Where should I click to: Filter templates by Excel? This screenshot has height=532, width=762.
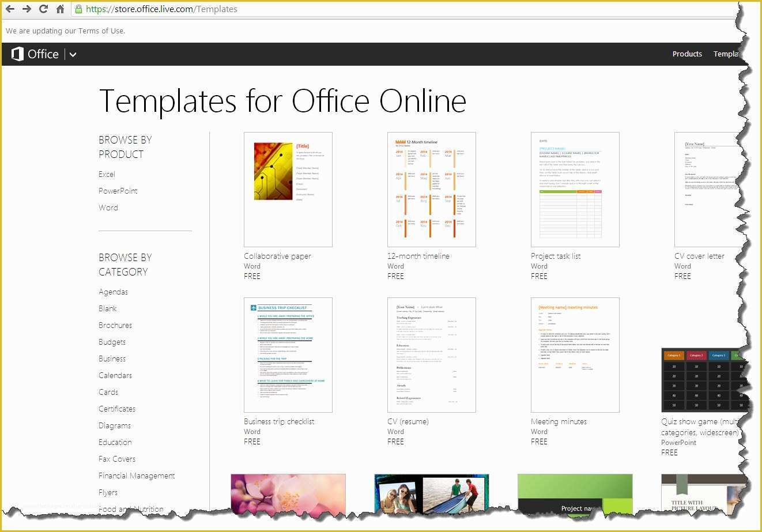click(x=107, y=174)
